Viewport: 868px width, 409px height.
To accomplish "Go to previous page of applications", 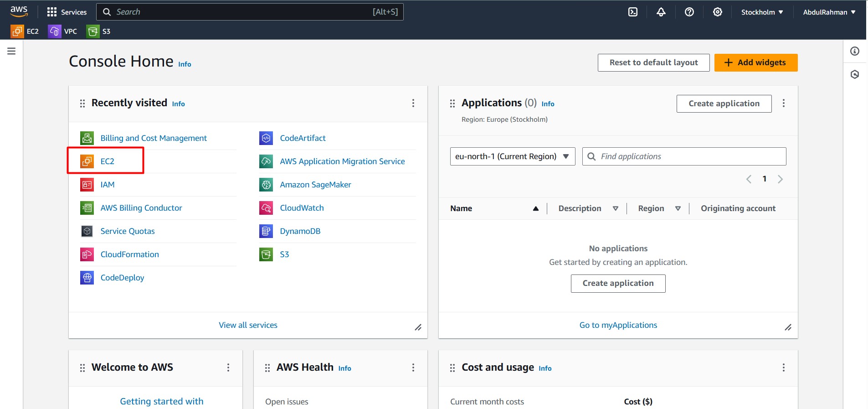I will click(x=749, y=179).
